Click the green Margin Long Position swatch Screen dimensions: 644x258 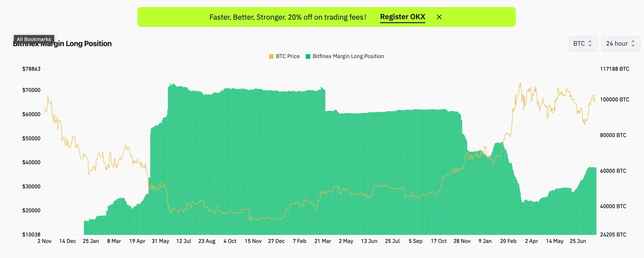308,57
